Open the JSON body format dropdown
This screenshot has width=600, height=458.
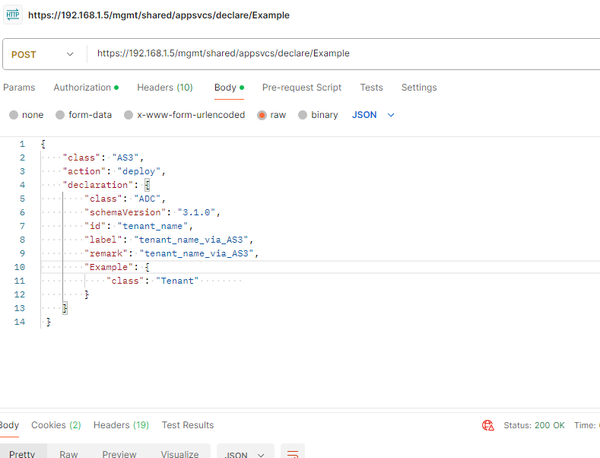[x=373, y=115]
